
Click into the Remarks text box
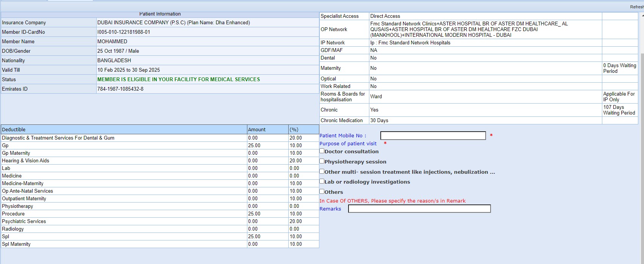point(419,209)
